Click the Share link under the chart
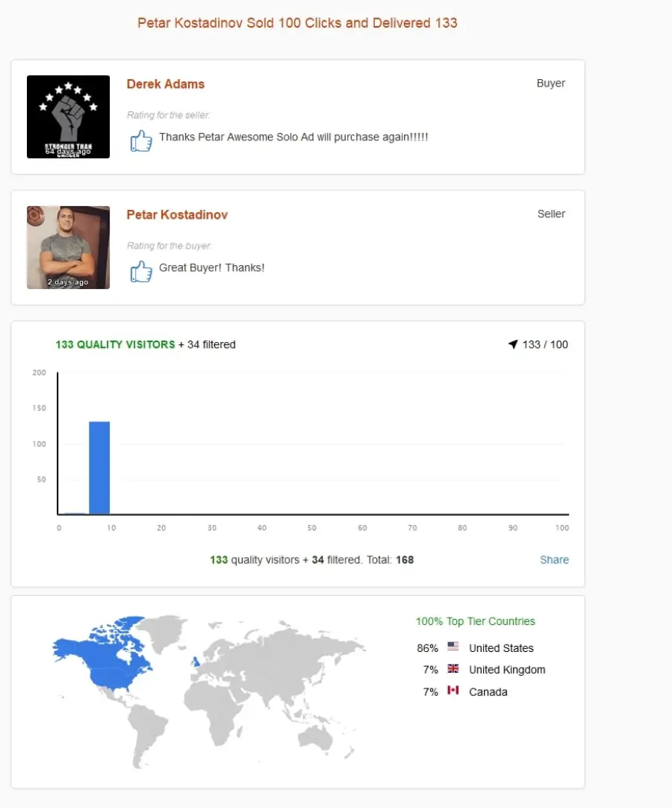672x808 pixels. (x=554, y=559)
